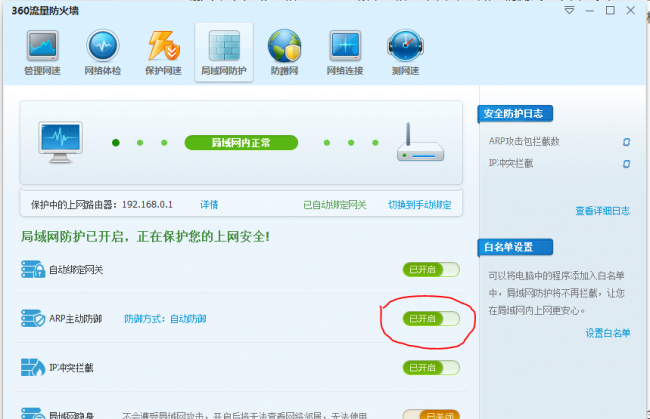Click the 白名单设置 header tab
Image resolution: width=650 pixels, height=419 pixels.
[x=515, y=247]
